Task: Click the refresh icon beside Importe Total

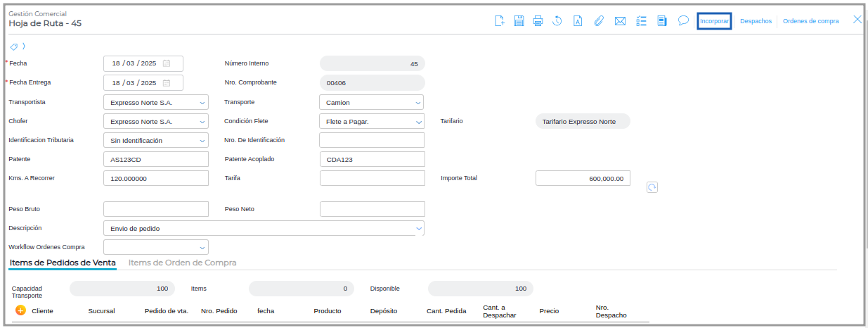Action: pos(652,187)
